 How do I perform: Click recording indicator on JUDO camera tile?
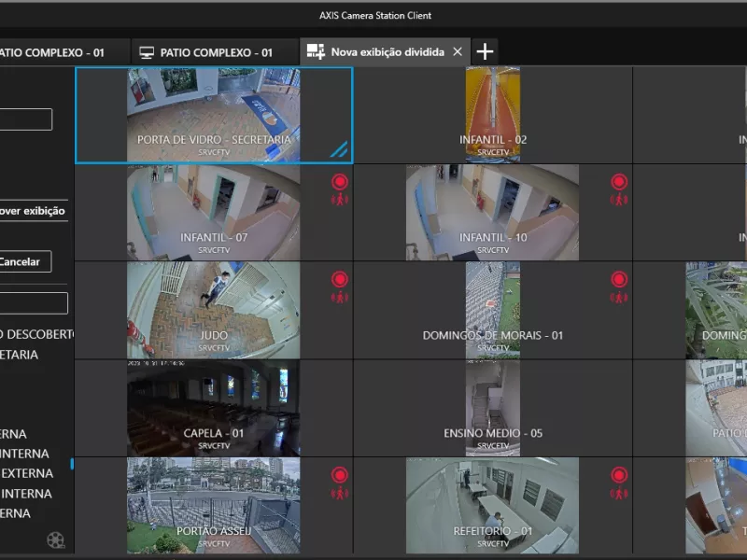click(x=340, y=279)
